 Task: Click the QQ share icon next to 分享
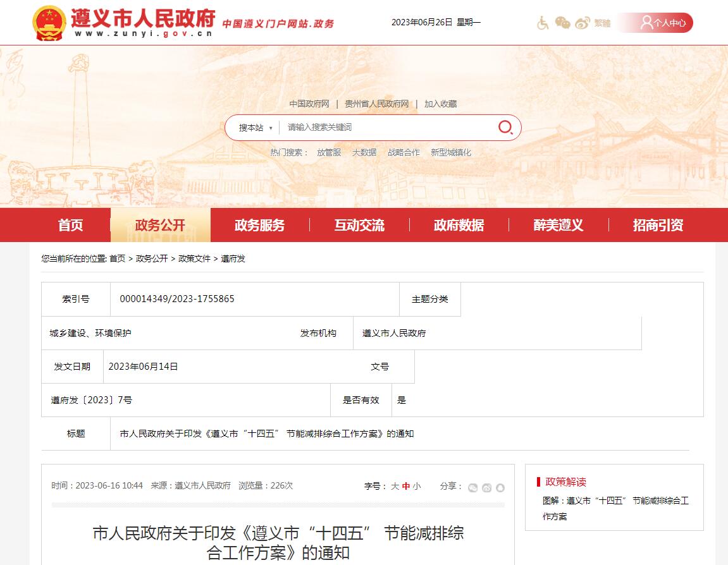500,487
